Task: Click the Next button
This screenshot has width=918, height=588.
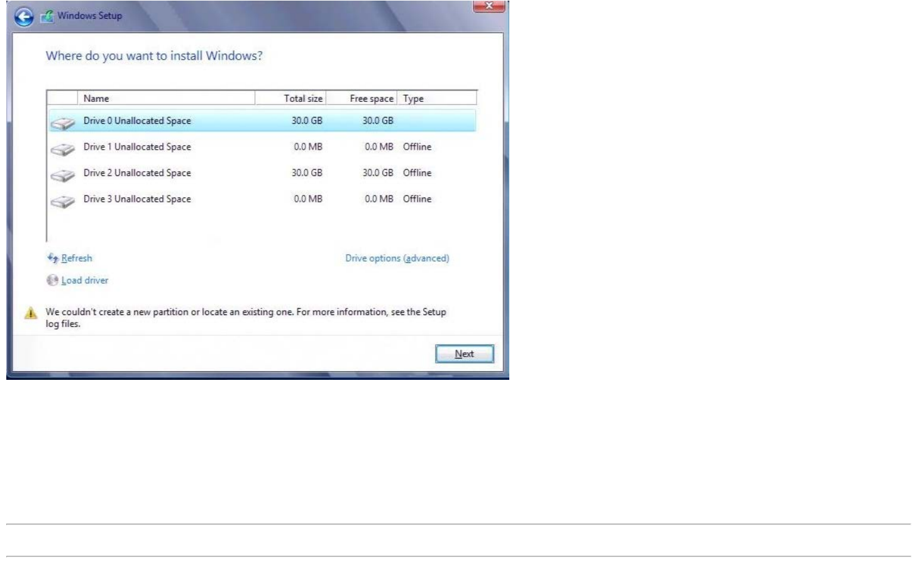Action: (465, 354)
